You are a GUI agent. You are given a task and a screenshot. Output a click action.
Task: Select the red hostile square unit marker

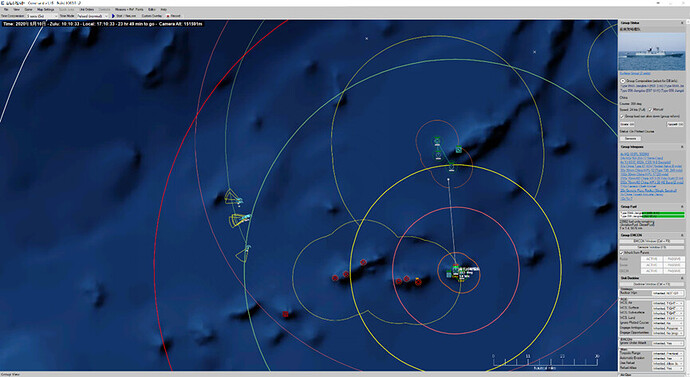point(286,314)
